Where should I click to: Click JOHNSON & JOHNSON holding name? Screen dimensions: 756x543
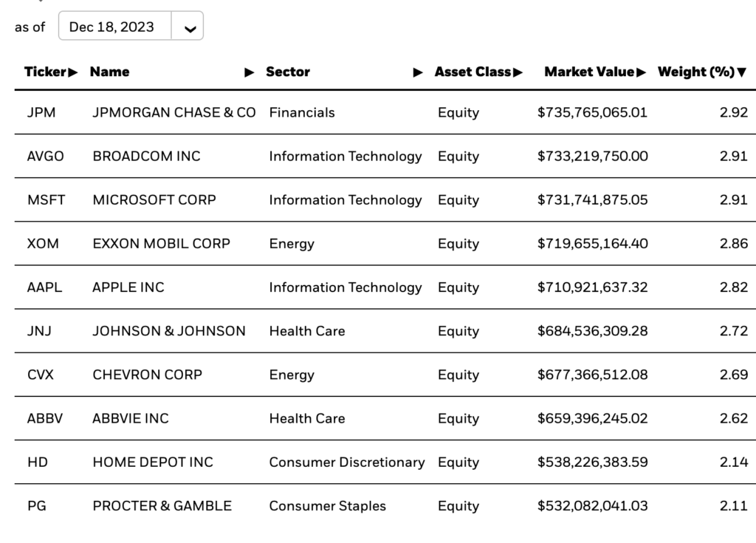tap(169, 331)
